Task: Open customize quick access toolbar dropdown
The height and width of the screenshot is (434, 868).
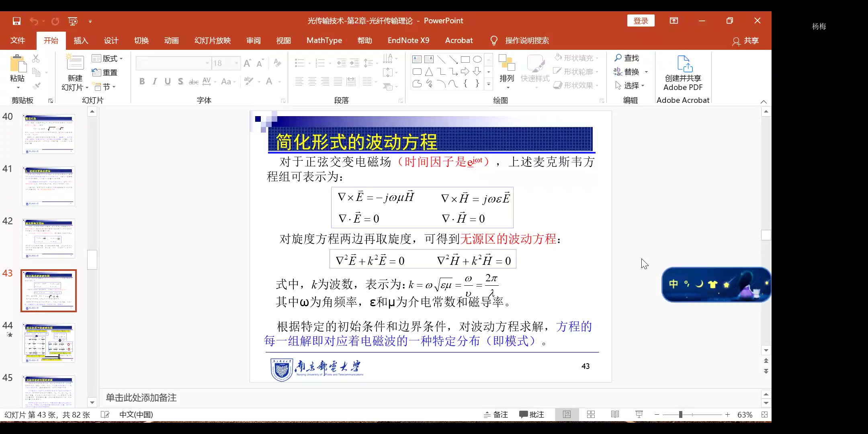Action: tap(90, 21)
